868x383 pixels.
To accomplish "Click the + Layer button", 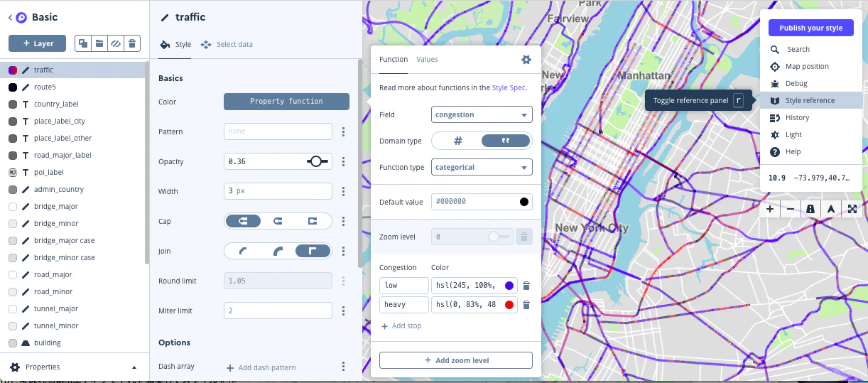I will (37, 43).
